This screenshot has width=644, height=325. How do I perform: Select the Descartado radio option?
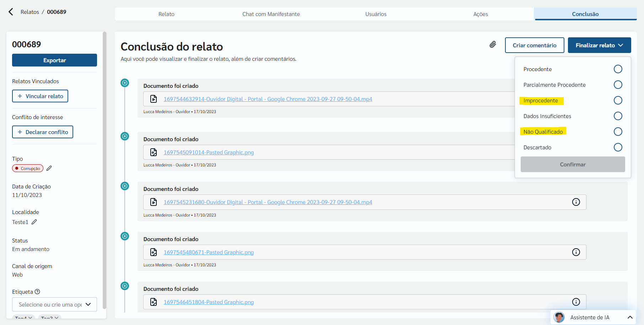point(618,147)
